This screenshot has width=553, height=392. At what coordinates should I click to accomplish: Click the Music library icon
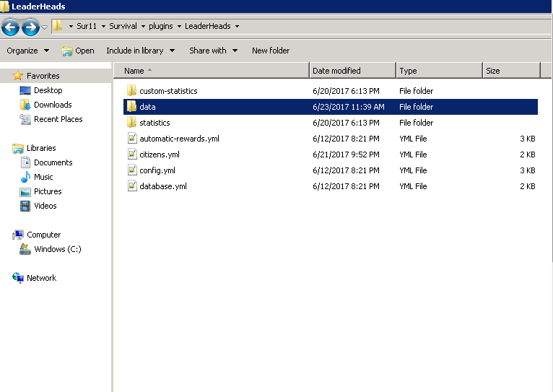pyautogui.click(x=25, y=177)
